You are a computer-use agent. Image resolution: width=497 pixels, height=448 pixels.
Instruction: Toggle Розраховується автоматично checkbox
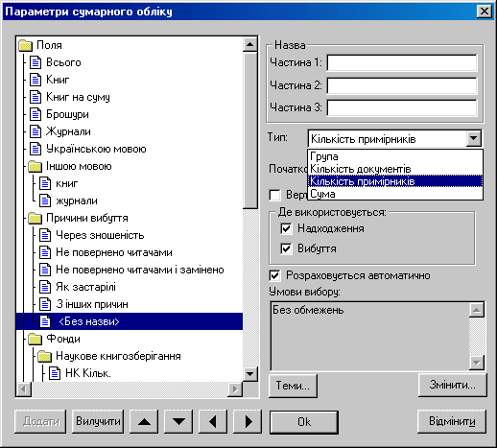click(275, 275)
